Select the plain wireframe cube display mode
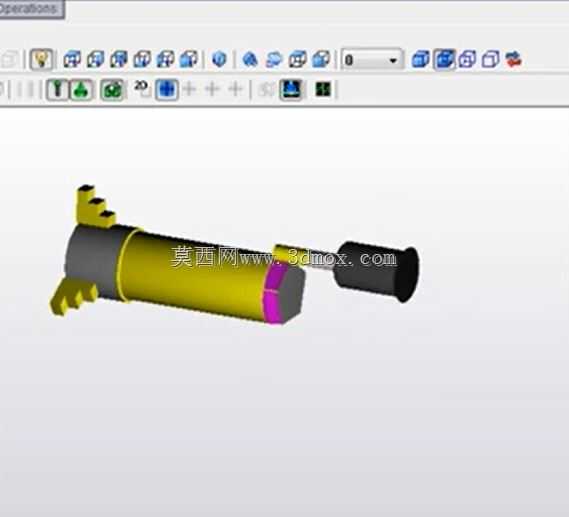The height and width of the screenshot is (517, 569). click(x=490, y=59)
